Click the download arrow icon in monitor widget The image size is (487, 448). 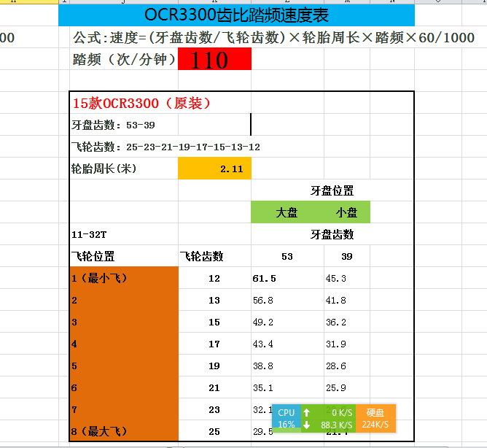(307, 425)
